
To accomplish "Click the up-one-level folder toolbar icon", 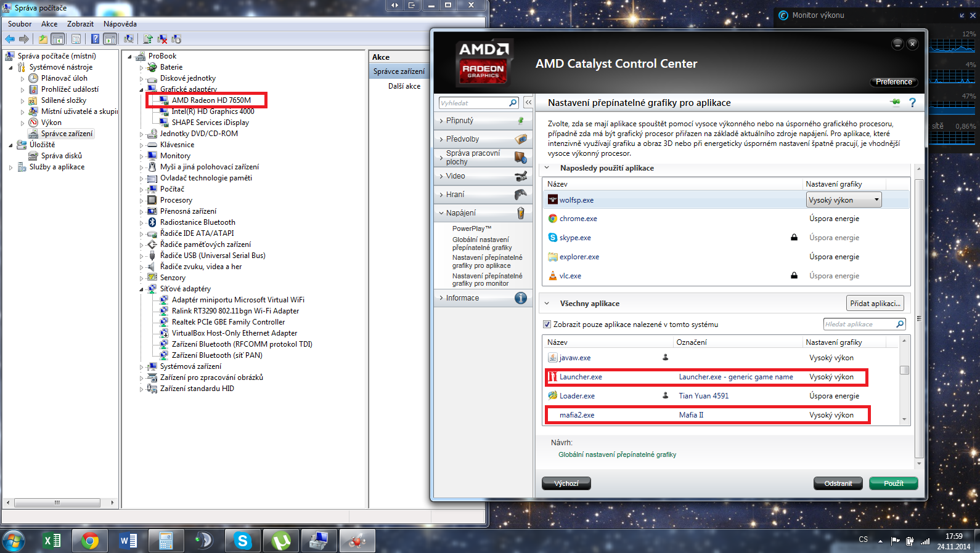I will [x=43, y=39].
